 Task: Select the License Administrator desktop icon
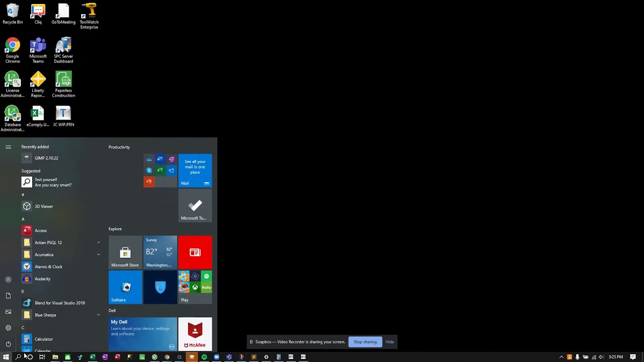(13, 84)
